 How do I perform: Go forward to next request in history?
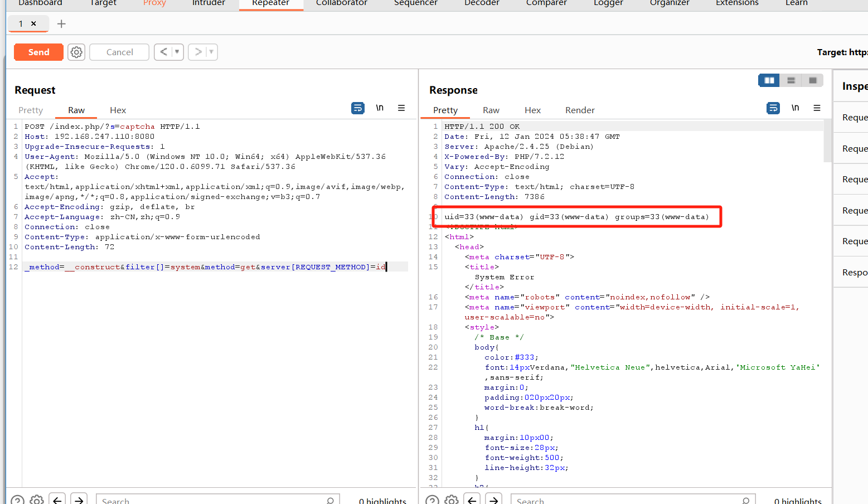[197, 52]
